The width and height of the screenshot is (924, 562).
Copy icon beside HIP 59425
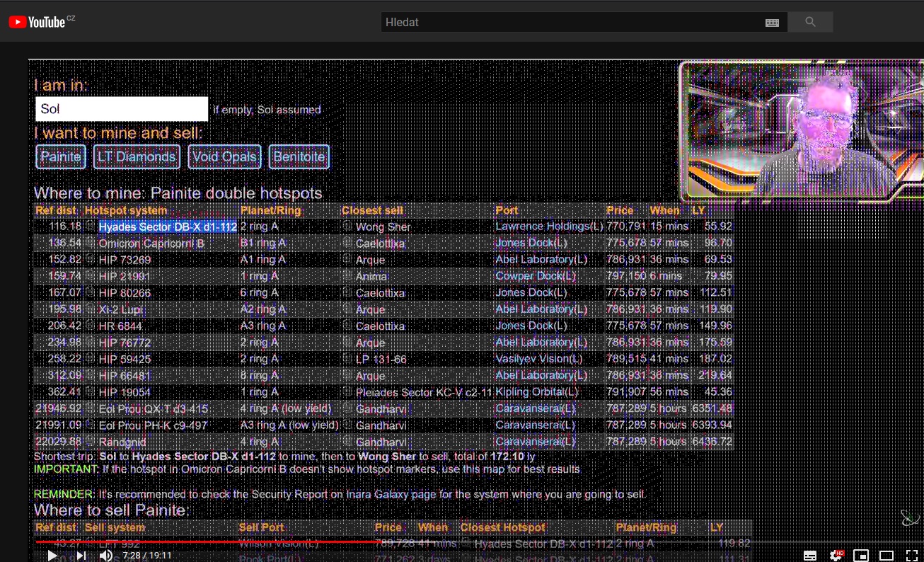90,359
